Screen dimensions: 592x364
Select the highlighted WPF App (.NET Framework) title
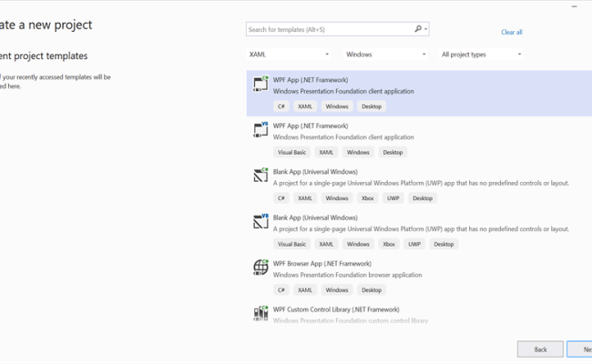click(x=311, y=80)
